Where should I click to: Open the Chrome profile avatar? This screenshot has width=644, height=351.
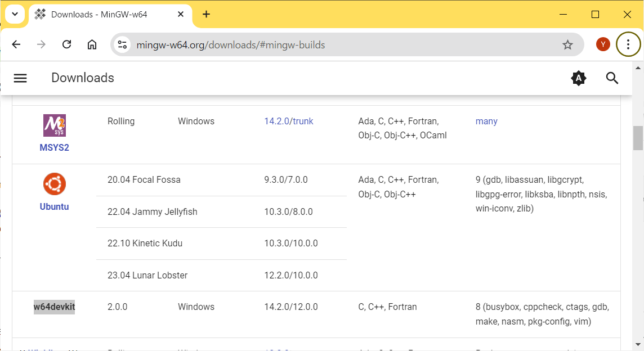click(603, 45)
